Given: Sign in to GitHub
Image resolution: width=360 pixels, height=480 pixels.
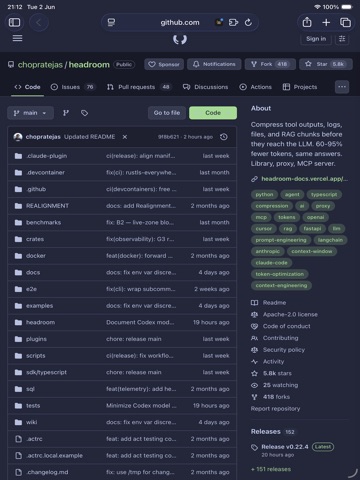Looking at the screenshot, I should click(x=316, y=39).
